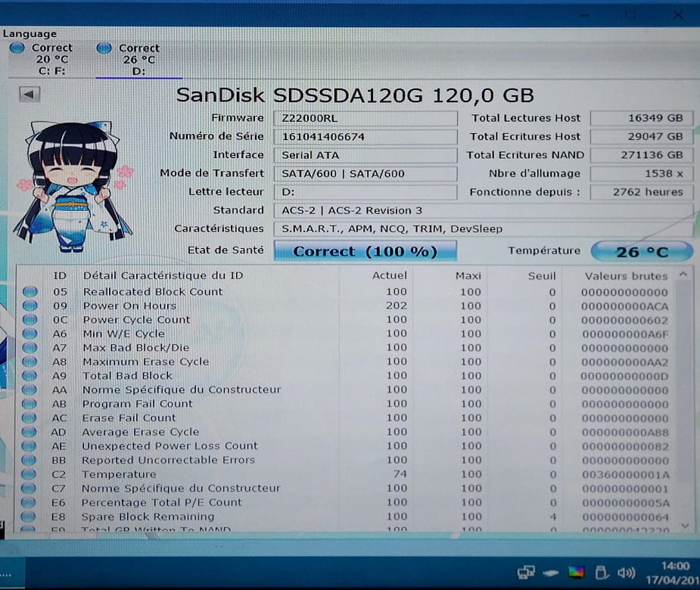Open the volume speaker icon in tray

[626, 572]
